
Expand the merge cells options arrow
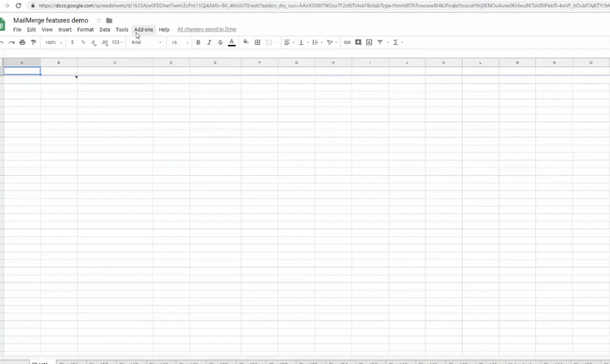[x=277, y=43]
